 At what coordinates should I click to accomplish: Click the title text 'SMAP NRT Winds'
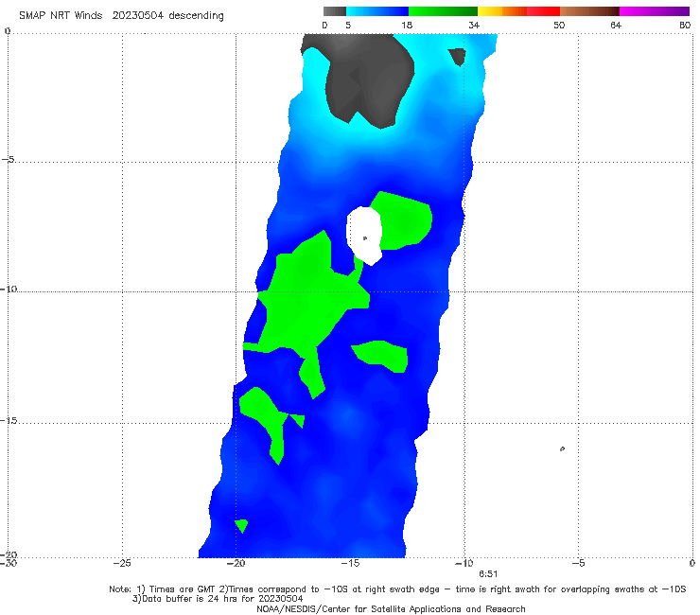pyautogui.click(x=61, y=15)
